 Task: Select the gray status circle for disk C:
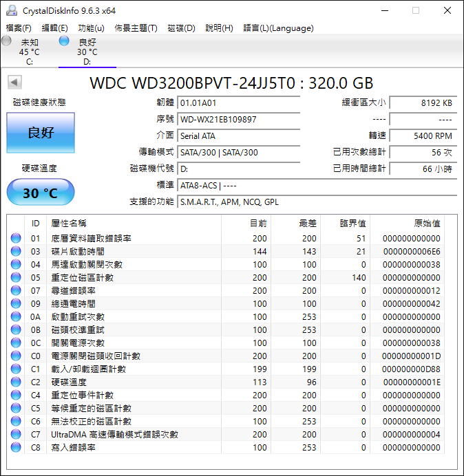coord(6,41)
